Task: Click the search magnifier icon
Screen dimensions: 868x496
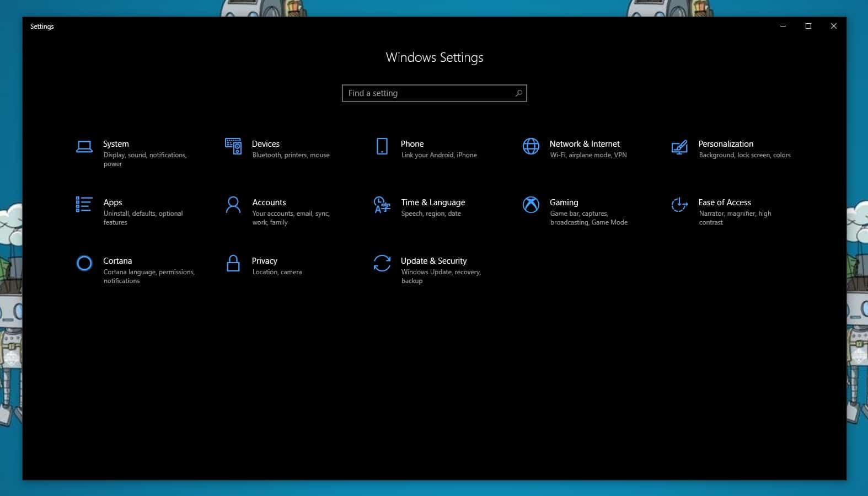Action: click(518, 93)
